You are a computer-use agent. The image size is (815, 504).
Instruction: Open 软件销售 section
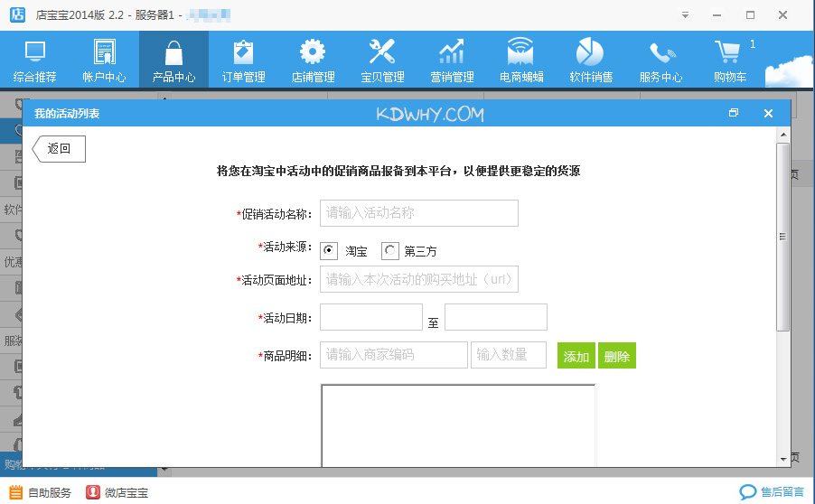coord(591,60)
